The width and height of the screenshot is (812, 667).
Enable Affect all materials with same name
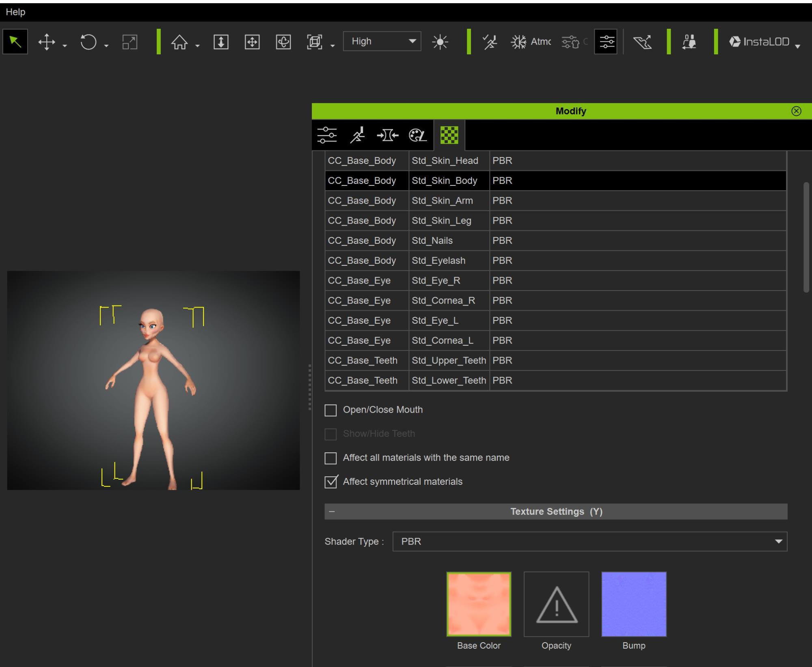click(330, 458)
